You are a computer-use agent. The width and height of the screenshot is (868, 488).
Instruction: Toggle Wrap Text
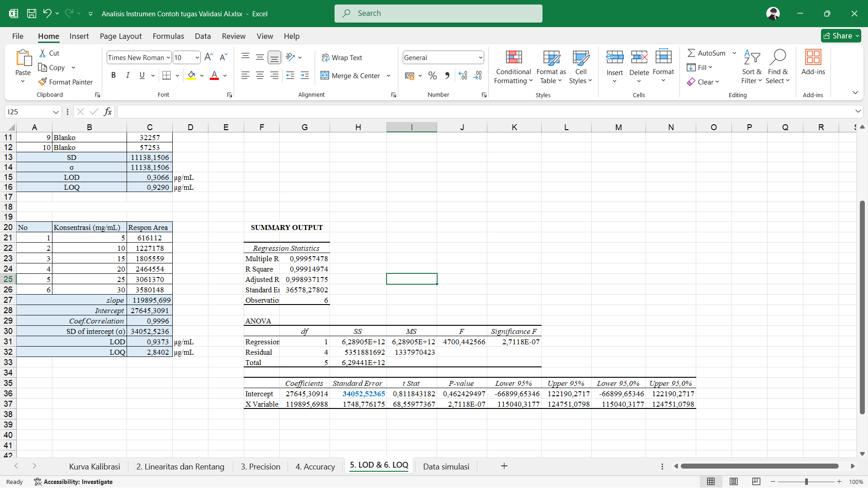pyautogui.click(x=342, y=57)
